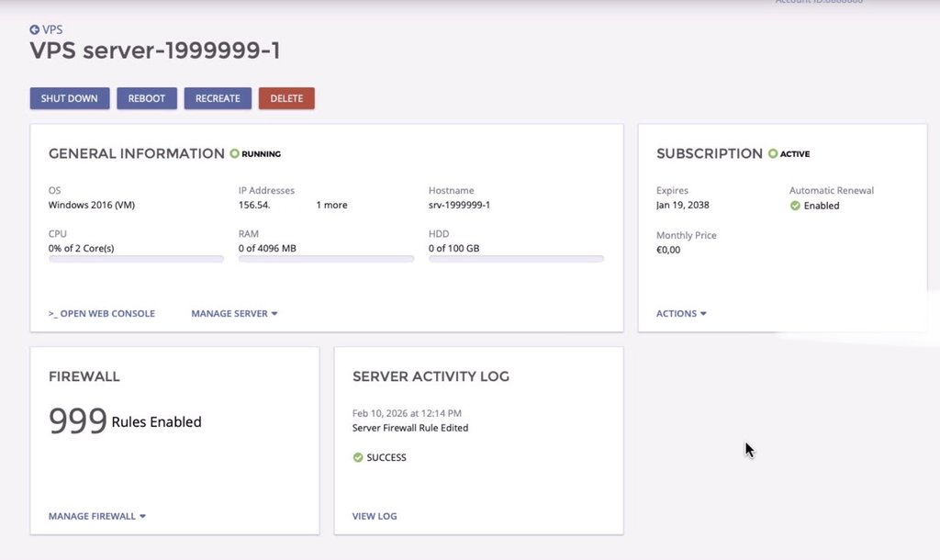Click the 'SUBSCRIPTION' heading
940x560 pixels.
click(x=710, y=153)
